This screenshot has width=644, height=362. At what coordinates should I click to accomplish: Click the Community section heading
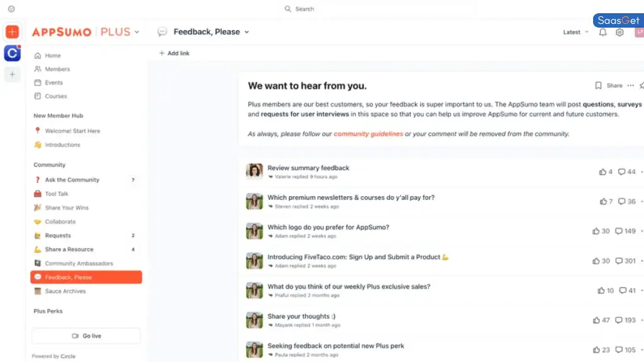[x=49, y=165]
